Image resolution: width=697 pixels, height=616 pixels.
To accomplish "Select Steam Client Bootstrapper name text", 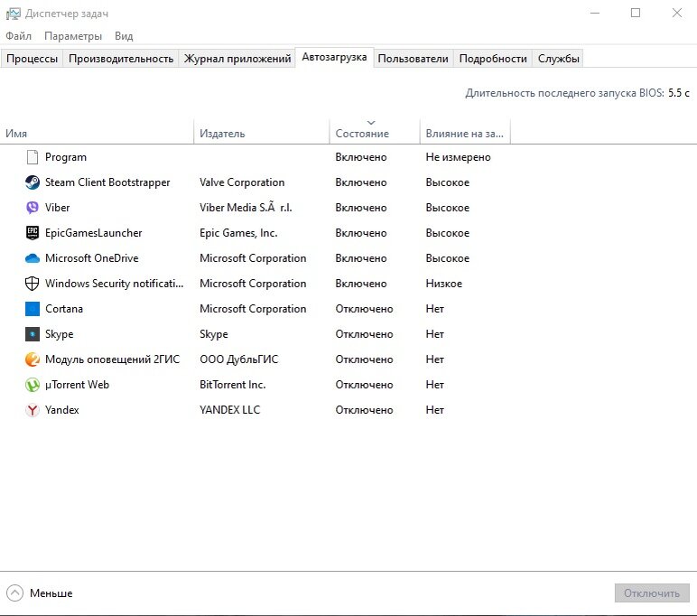I will pyautogui.click(x=107, y=182).
